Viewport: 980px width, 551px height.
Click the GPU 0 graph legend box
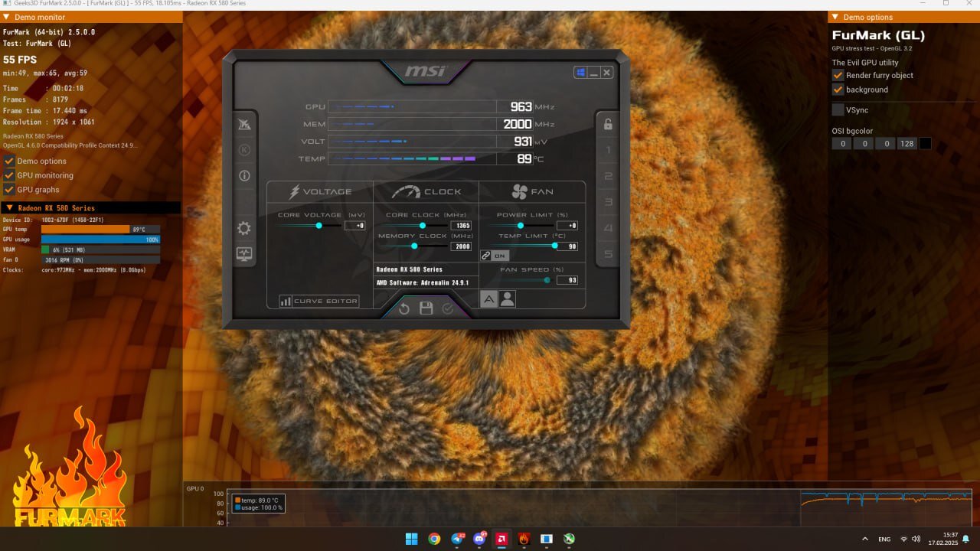[259, 504]
